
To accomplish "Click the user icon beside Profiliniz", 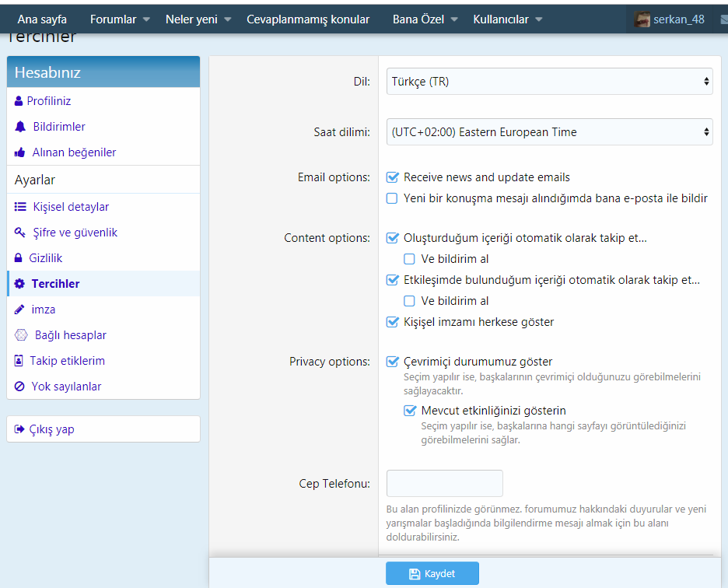I will coord(19,101).
